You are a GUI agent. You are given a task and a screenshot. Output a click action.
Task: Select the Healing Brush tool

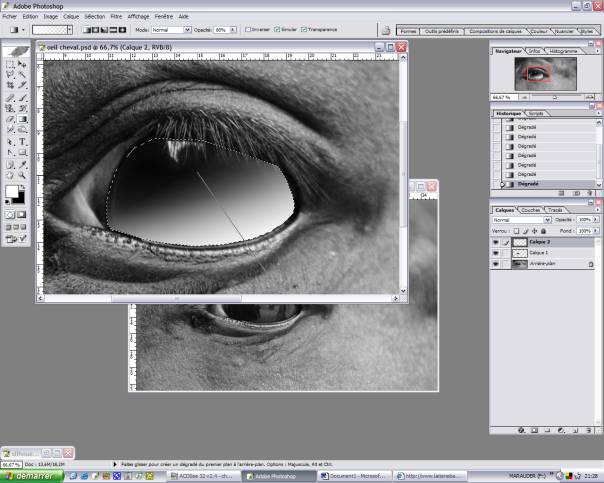(x=10, y=98)
